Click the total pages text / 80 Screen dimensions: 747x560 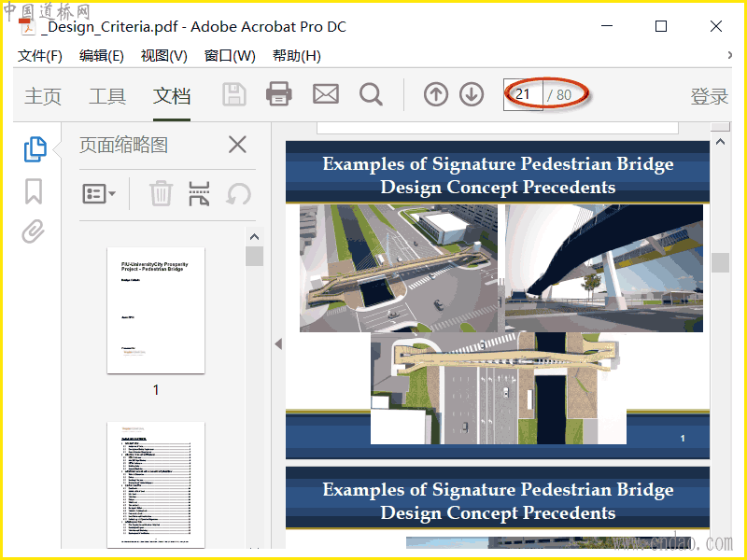click(x=559, y=95)
